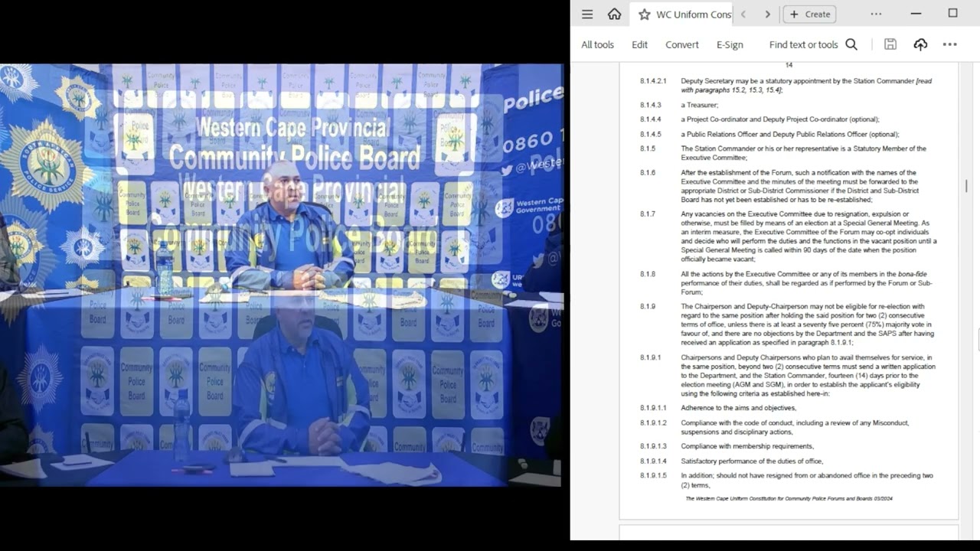Screen dimensions: 980x551
Task: Click 'a Public Relations Officer' line
Action: tap(790, 135)
